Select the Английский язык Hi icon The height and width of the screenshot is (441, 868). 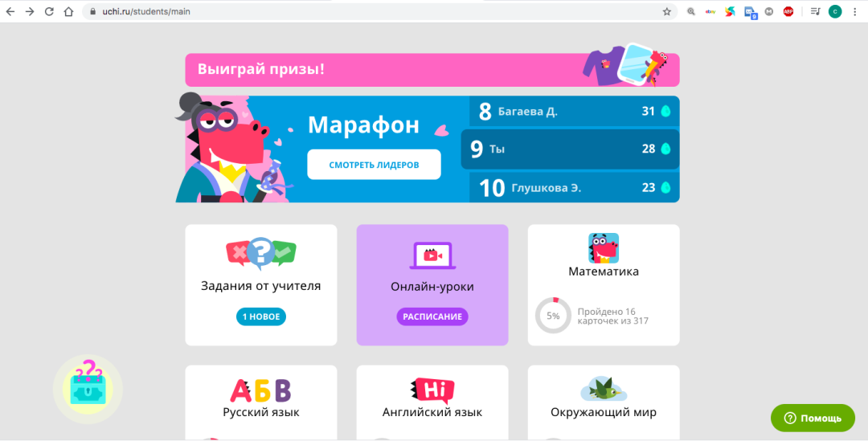(x=432, y=390)
